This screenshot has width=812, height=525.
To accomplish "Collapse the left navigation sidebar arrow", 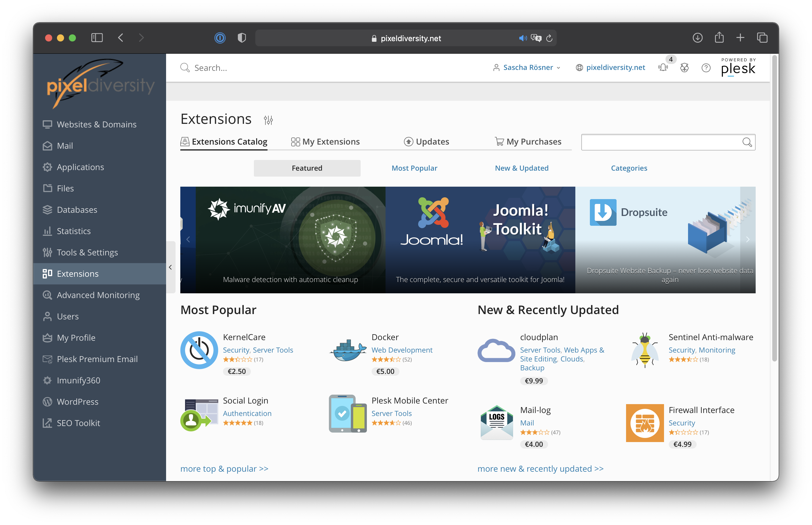I will click(170, 267).
